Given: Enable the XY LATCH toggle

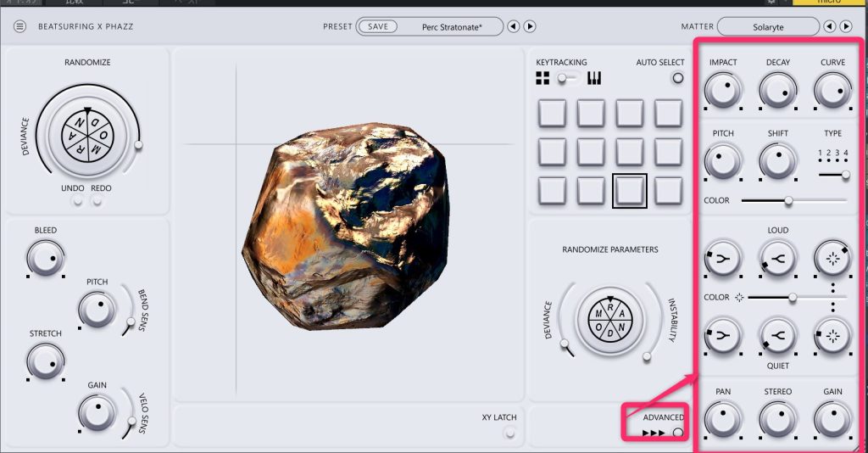Looking at the screenshot, I should click(509, 433).
